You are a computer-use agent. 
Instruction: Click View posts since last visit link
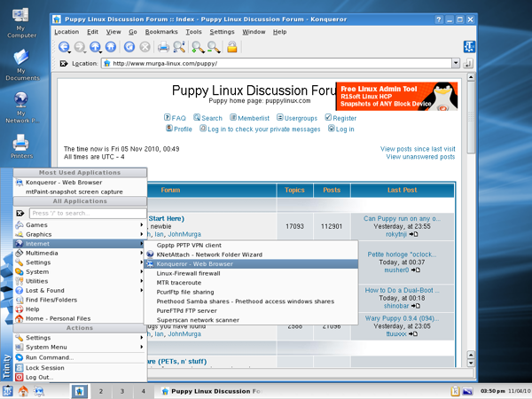pos(418,149)
